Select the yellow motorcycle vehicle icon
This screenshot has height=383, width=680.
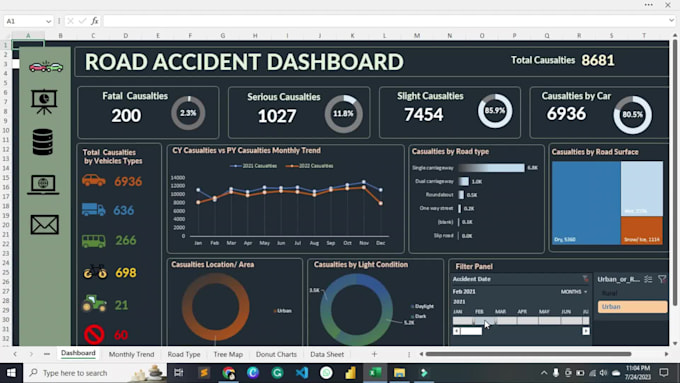pos(95,272)
